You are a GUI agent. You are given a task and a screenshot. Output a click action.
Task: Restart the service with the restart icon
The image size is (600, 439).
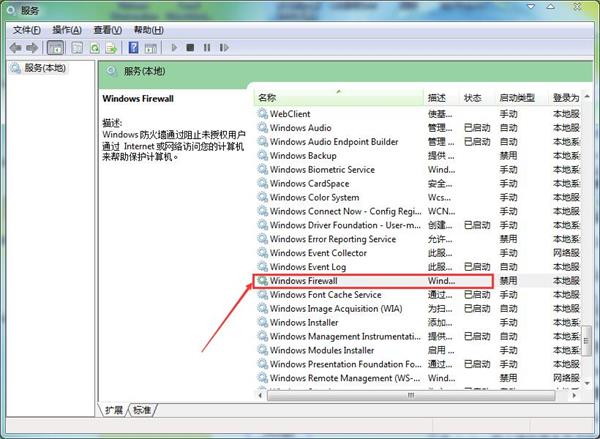224,47
